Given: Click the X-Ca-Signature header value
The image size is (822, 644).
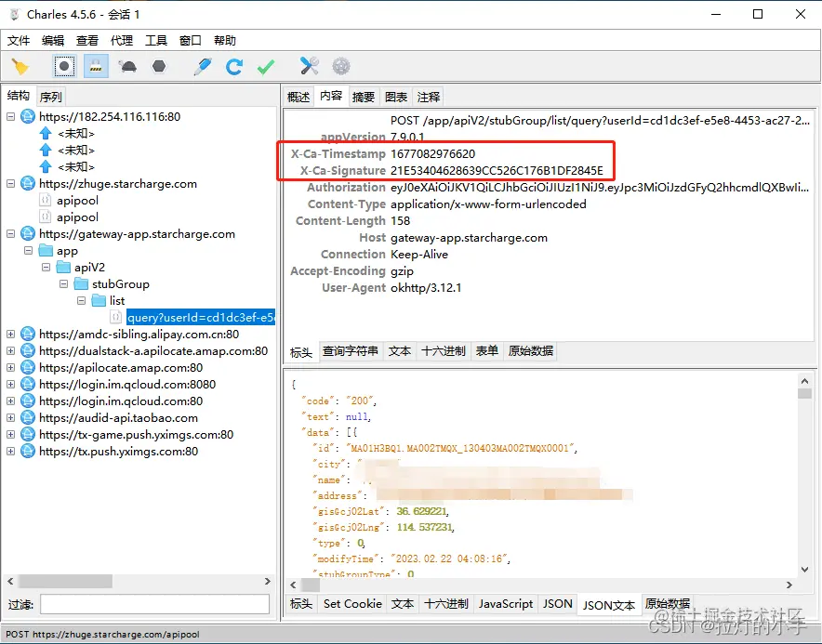Looking at the screenshot, I should tap(497, 170).
